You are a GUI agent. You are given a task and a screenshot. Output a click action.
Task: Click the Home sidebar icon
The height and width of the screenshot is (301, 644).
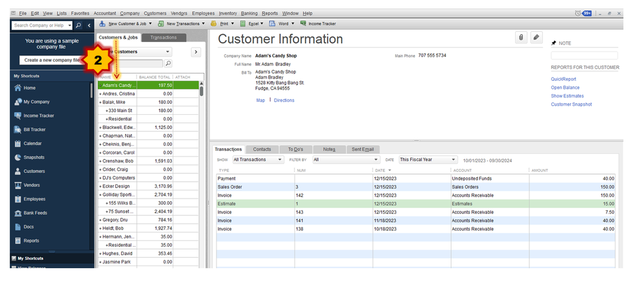[17, 88]
